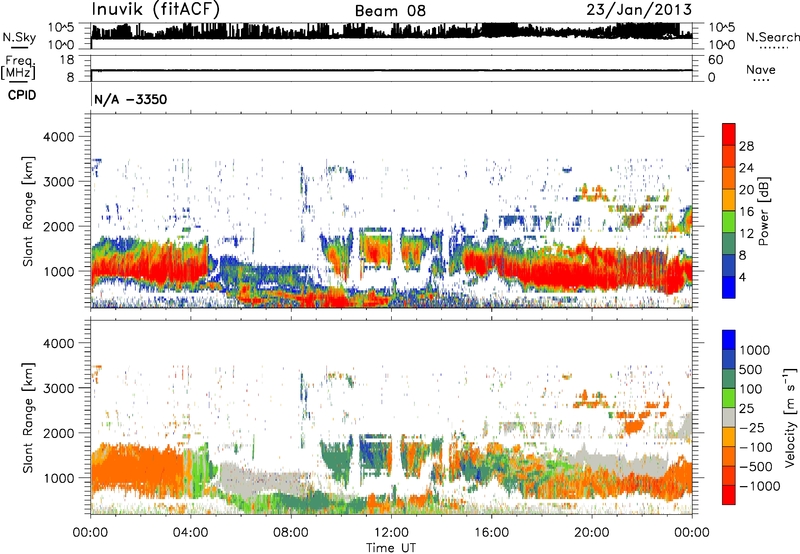Click the 'Velocity [m s-1]' color bar label
This screenshot has width=800, height=554.
[790, 417]
